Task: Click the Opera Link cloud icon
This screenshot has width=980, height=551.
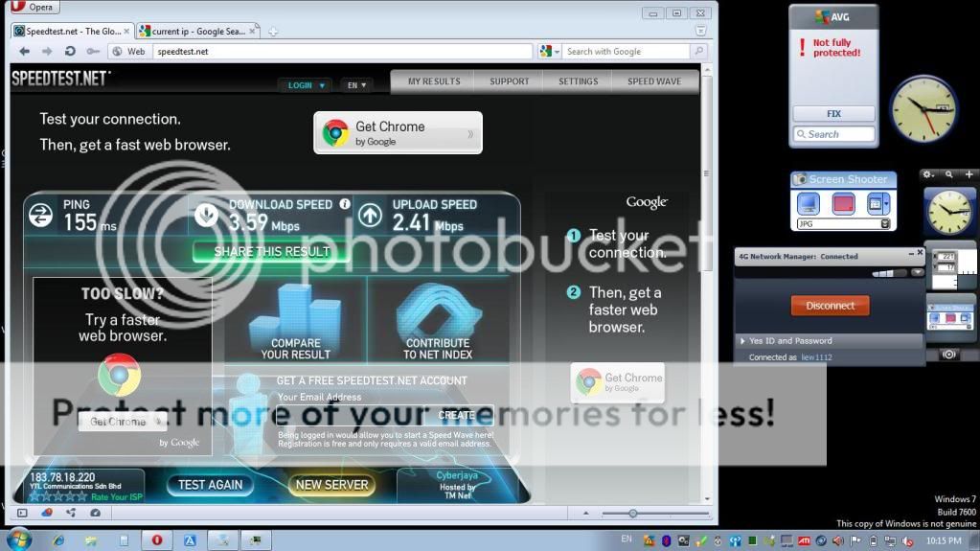Action: [47, 513]
